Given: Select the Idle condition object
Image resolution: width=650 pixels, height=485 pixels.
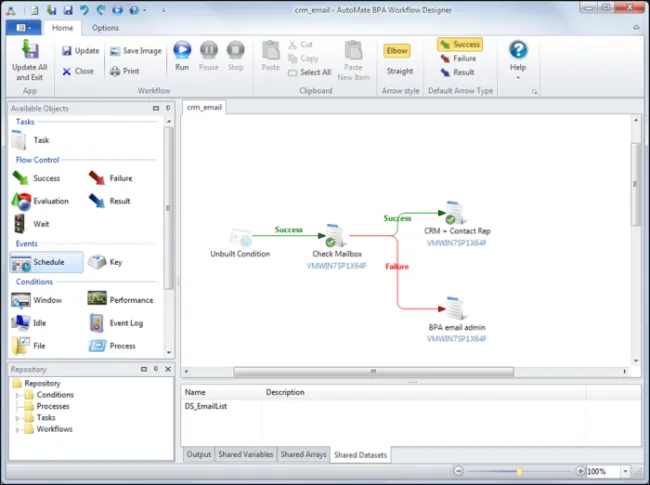Looking at the screenshot, I should (29, 323).
